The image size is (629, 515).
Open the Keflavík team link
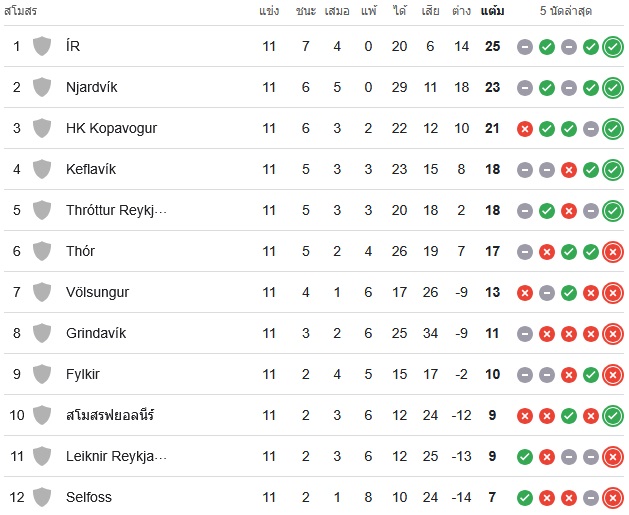click(x=91, y=169)
